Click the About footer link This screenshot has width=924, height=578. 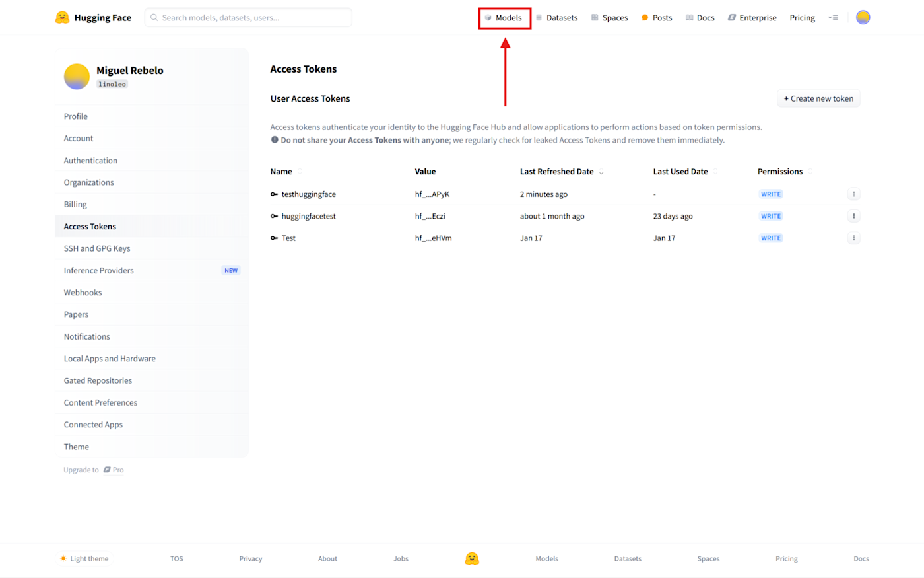tap(327, 559)
